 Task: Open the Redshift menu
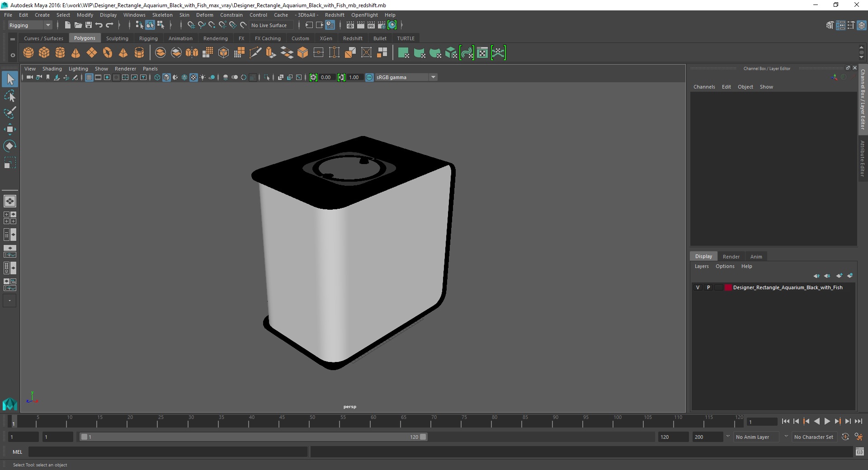point(335,15)
